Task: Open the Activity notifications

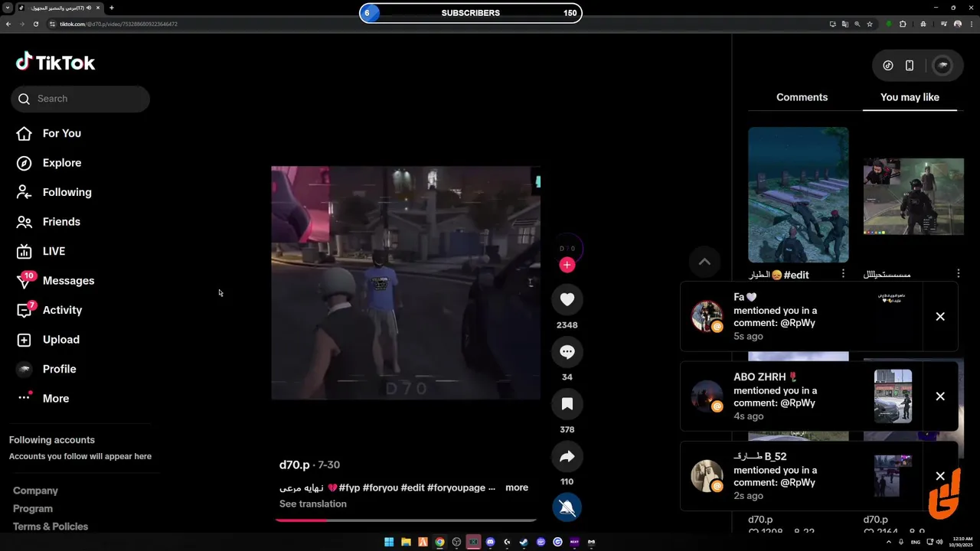Action: tap(62, 310)
